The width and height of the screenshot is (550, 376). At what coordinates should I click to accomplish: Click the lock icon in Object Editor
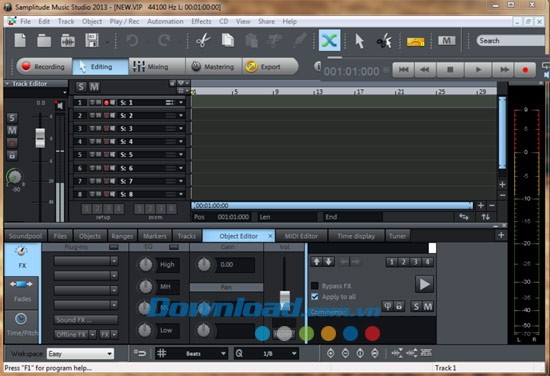(399, 306)
